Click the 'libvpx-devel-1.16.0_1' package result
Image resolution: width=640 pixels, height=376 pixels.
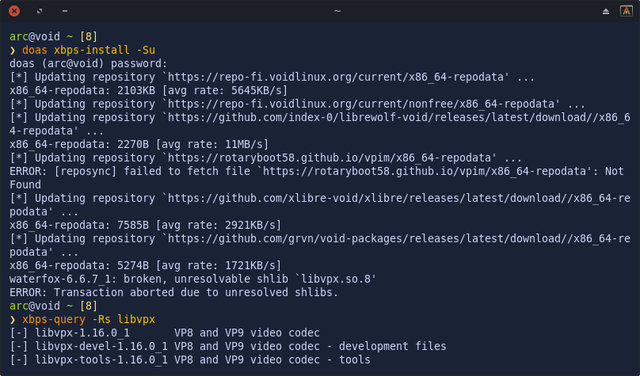click(x=228, y=347)
